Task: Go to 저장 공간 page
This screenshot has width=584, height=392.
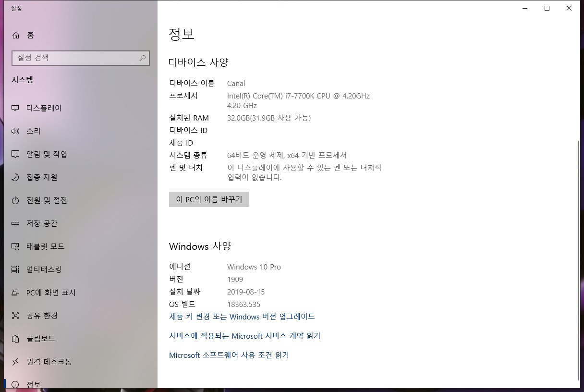Action: tap(81, 223)
